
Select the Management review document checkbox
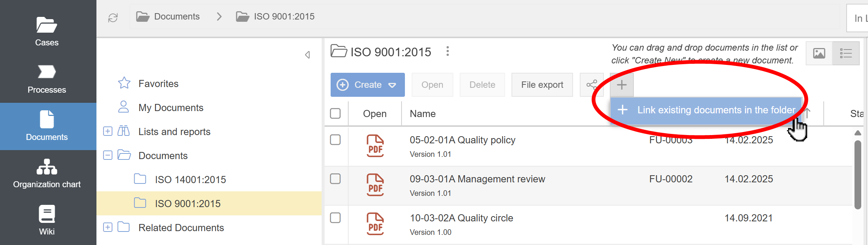tap(335, 179)
